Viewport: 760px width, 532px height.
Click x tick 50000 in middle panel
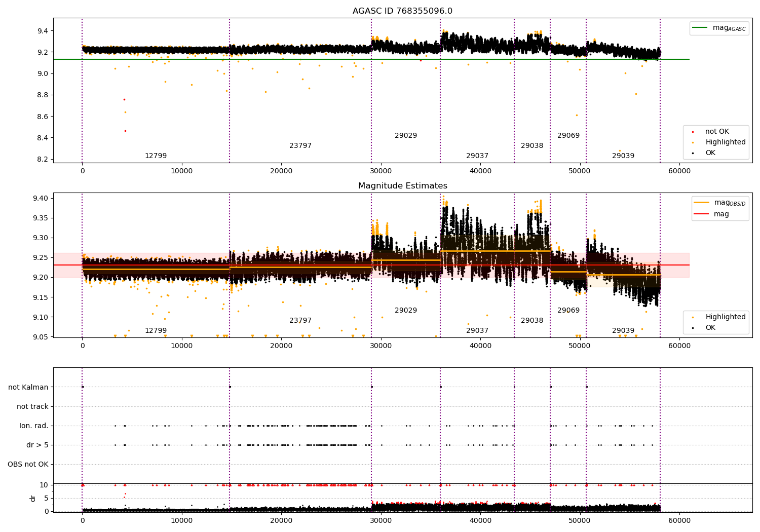[x=580, y=346]
